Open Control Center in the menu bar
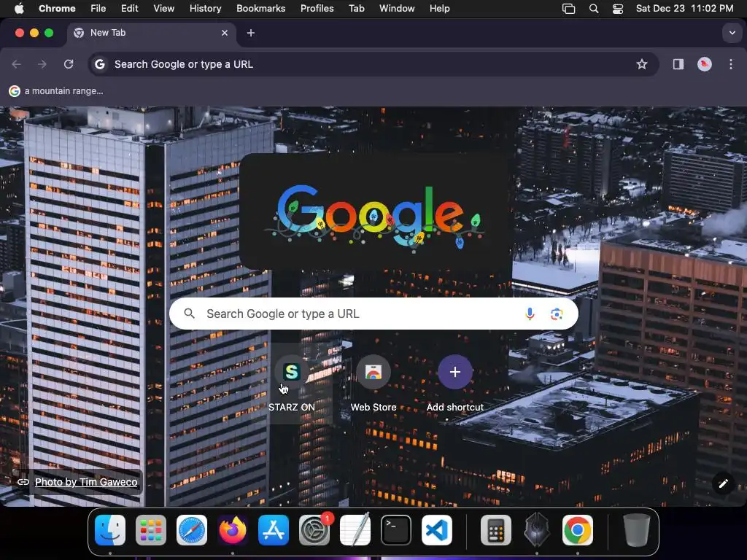Screen dimensions: 747x560 pyautogui.click(x=618, y=9)
